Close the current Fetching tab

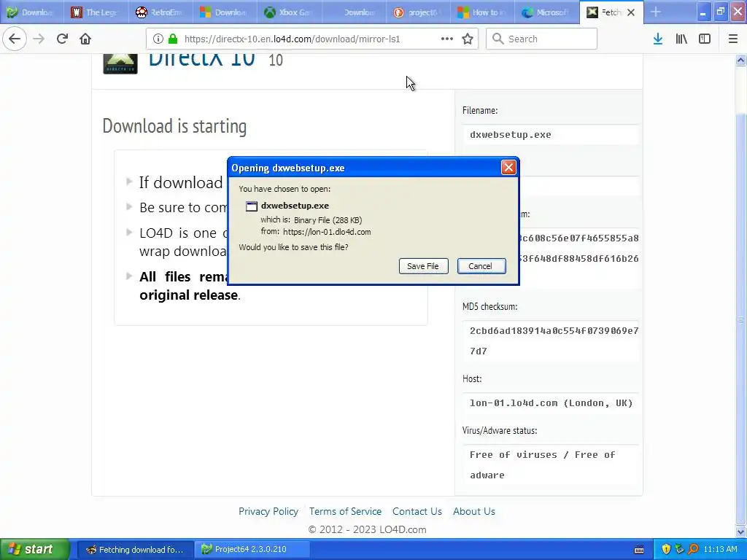click(x=631, y=13)
